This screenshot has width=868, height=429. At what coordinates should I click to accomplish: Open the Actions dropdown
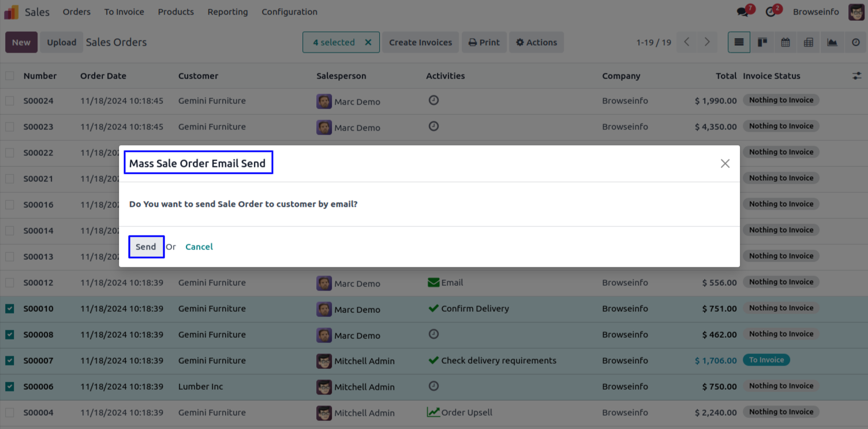click(536, 42)
